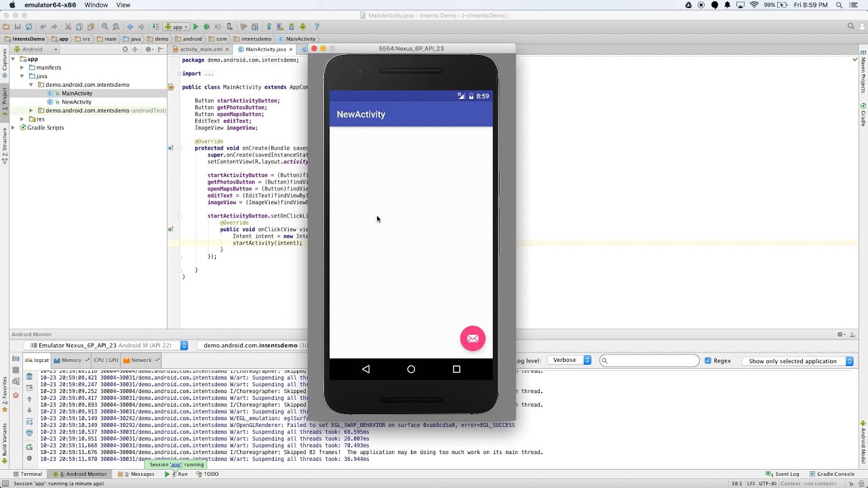Image resolution: width=868 pixels, height=488 pixels.
Task: Click the logcat Restart icon
Action: pos(29,447)
